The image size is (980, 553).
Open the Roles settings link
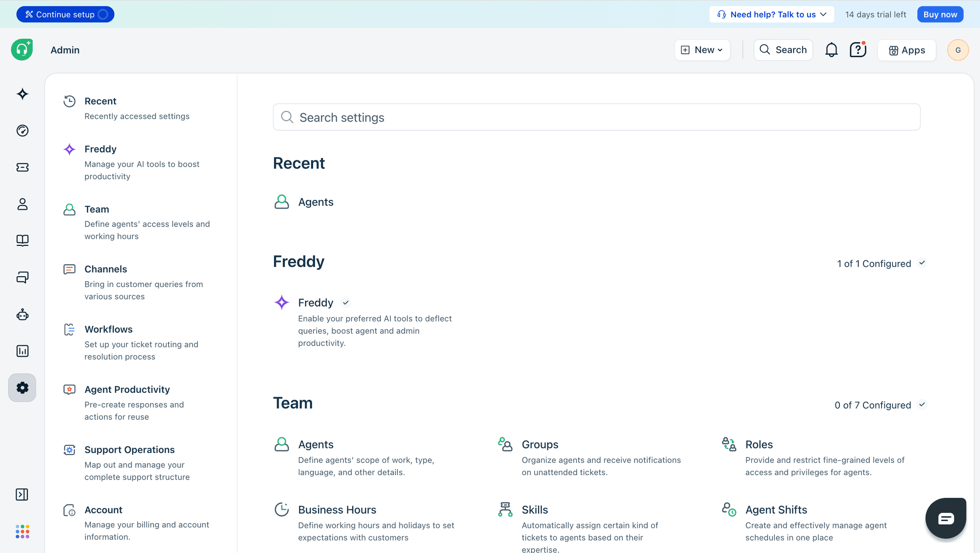[759, 444]
